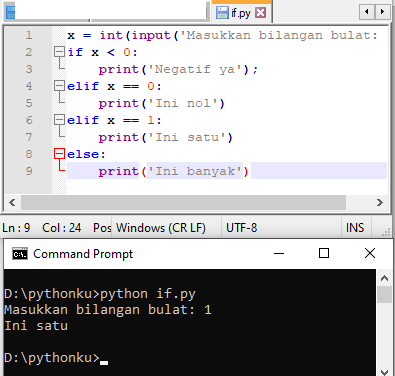Click the save icon on the if.py tab
The width and height of the screenshot is (395, 376).
pos(222,13)
